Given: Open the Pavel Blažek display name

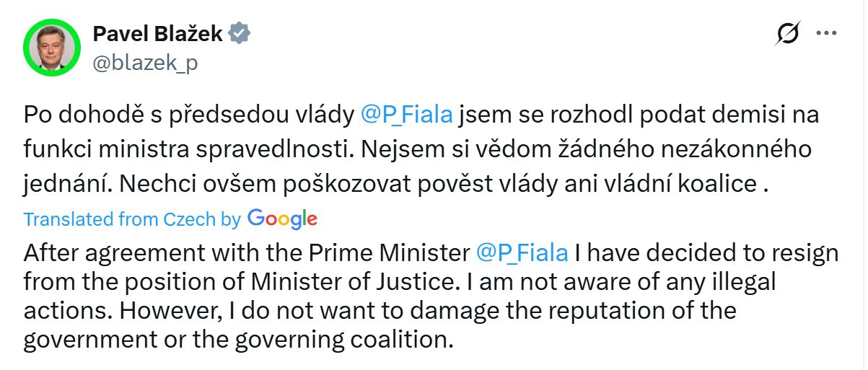Looking at the screenshot, I should tap(159, 33).
